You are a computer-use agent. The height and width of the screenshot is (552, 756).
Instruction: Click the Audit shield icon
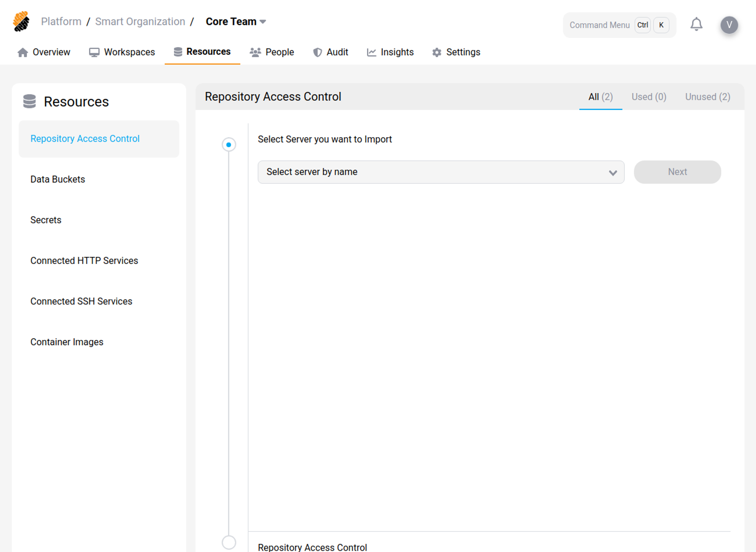pos(317,52)
